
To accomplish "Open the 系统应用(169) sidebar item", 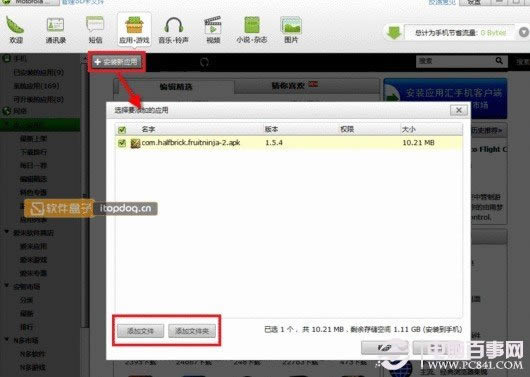I will tap(37, 86).
